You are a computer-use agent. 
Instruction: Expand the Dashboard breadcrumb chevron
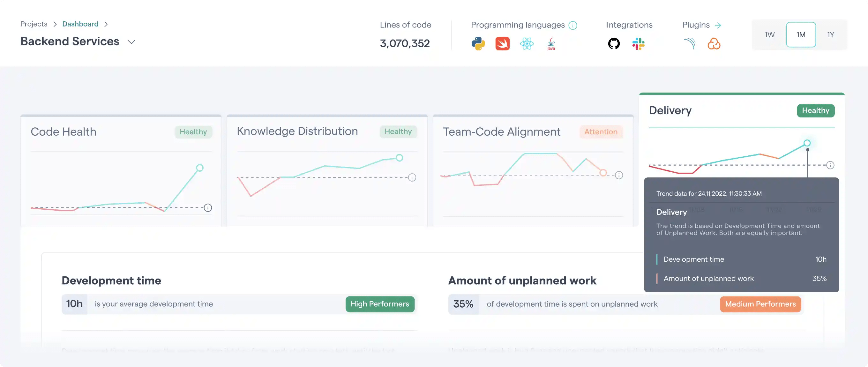pos(106,24)
